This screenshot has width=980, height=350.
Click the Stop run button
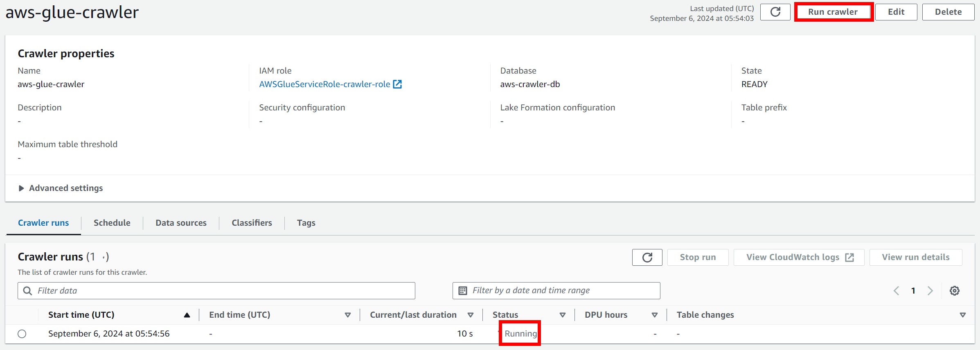(698, 257)
